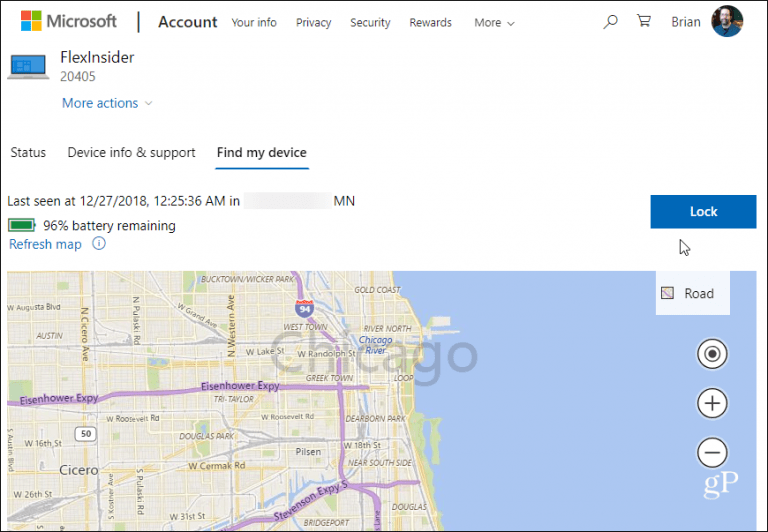Click the Refresh map info icon
Viewport: 768px width, 532px height.
[x=99, y=243]
